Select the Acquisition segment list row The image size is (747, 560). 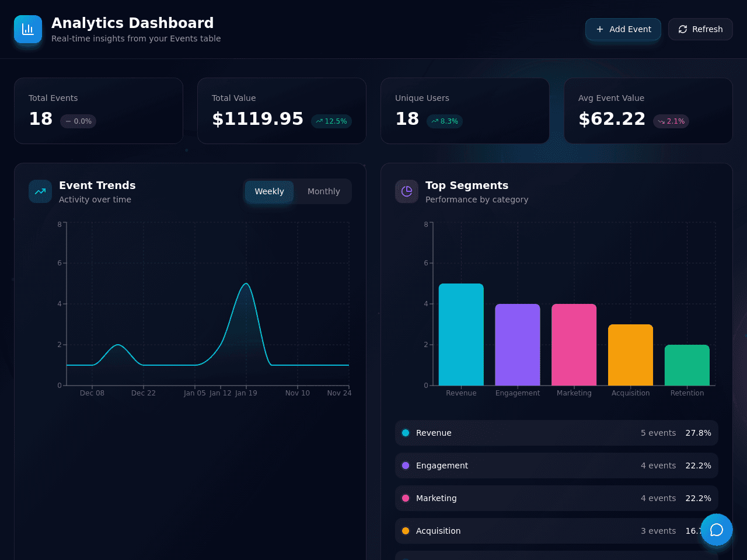[x=557, y=531]
